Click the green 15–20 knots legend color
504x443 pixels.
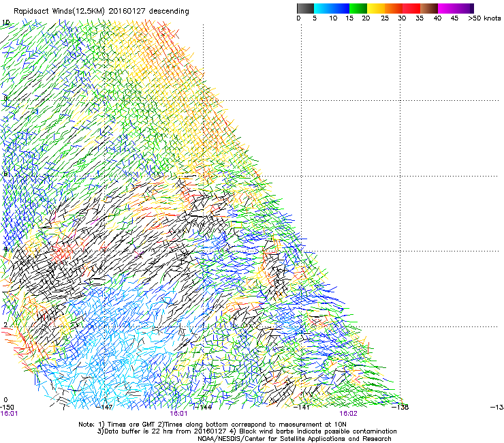click(x=358, y=8)
